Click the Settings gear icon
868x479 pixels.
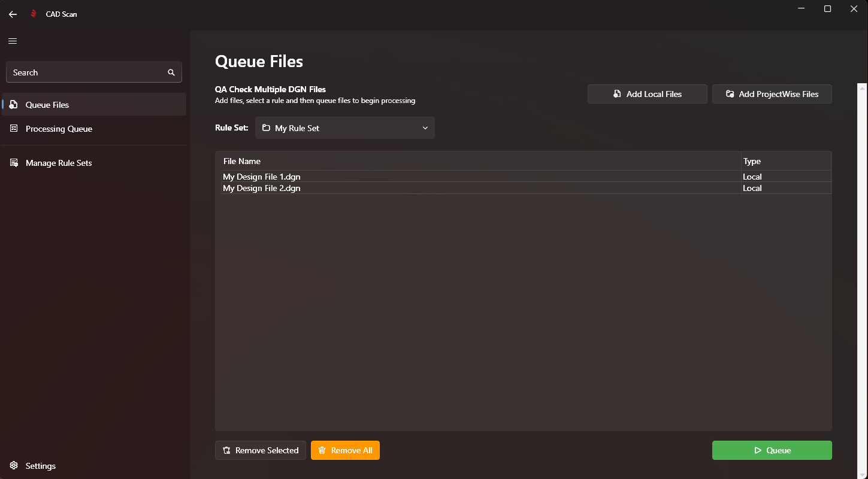(x=14, y=466)
